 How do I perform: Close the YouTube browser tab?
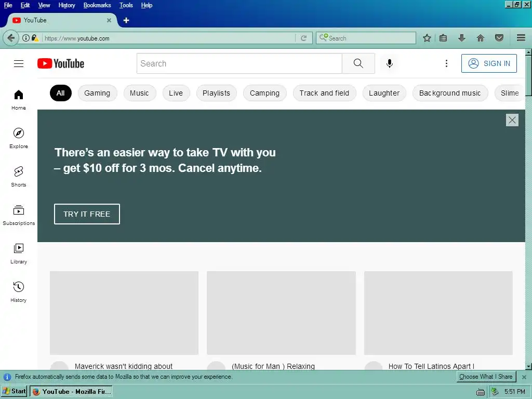pos(109,20)
